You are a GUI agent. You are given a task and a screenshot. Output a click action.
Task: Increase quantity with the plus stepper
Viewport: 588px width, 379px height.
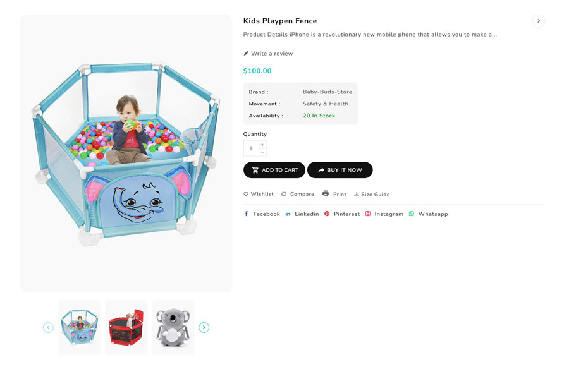(262, 145)
